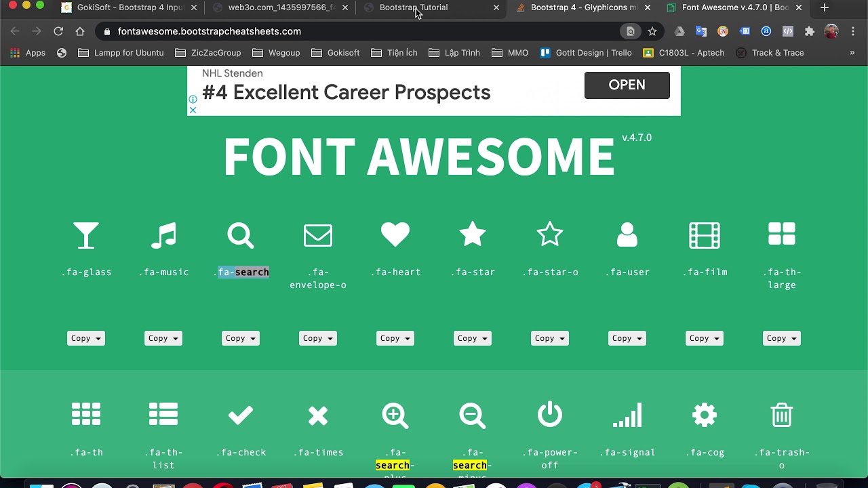Click the fa-check checkmark icon

point(241,415)
